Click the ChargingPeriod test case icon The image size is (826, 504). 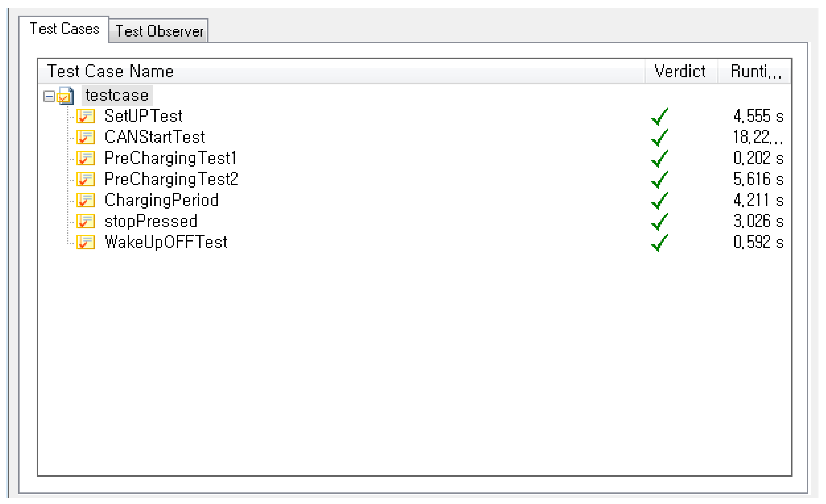pos(86,200)
